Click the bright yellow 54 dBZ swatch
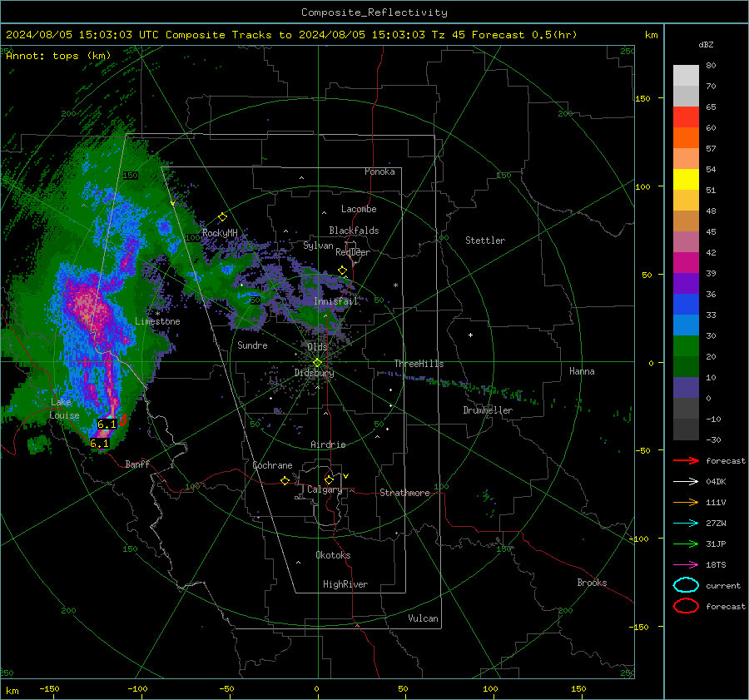This screenshot has width=749, height=700. point(686,179)
